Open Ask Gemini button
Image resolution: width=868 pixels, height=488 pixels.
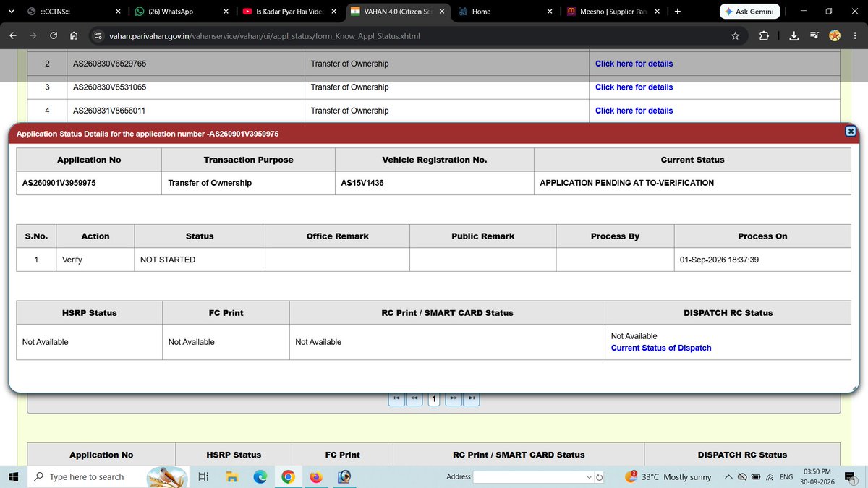click(749, 12)
